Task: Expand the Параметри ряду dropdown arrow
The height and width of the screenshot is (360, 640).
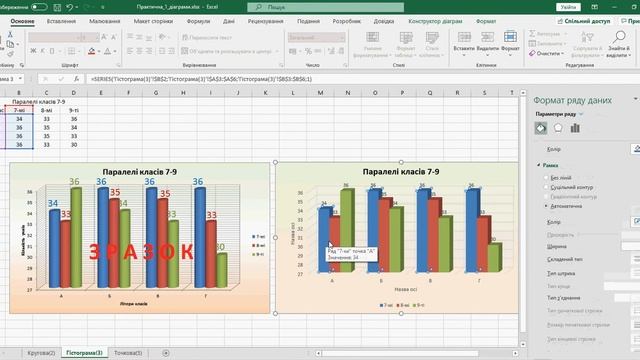Action: [x=581, y=114]
